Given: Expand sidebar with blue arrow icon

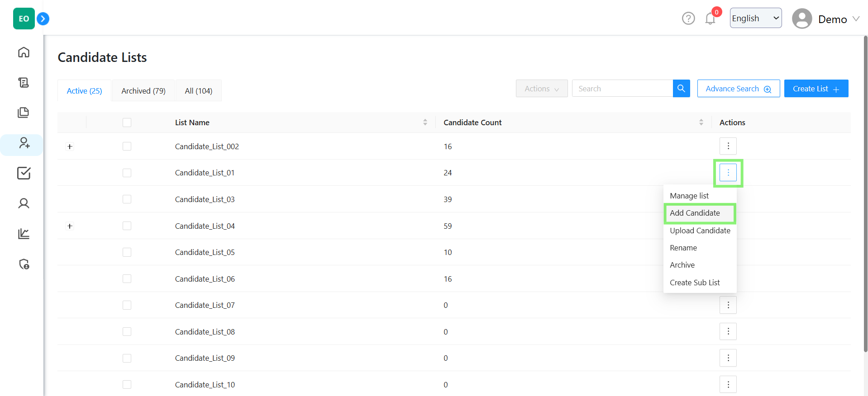Looking at the screenshot, I should (43, 19).
